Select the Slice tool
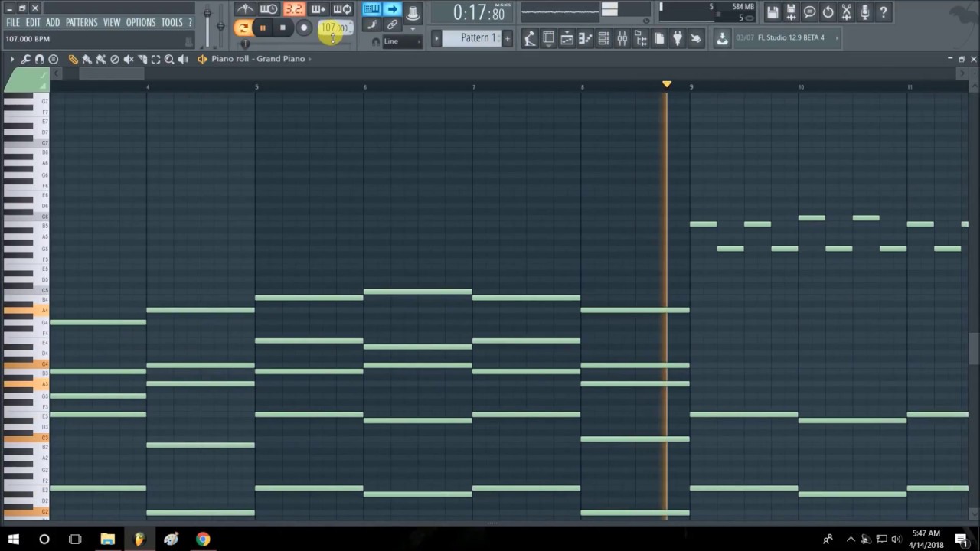980x551 pixels. (142, 59)
